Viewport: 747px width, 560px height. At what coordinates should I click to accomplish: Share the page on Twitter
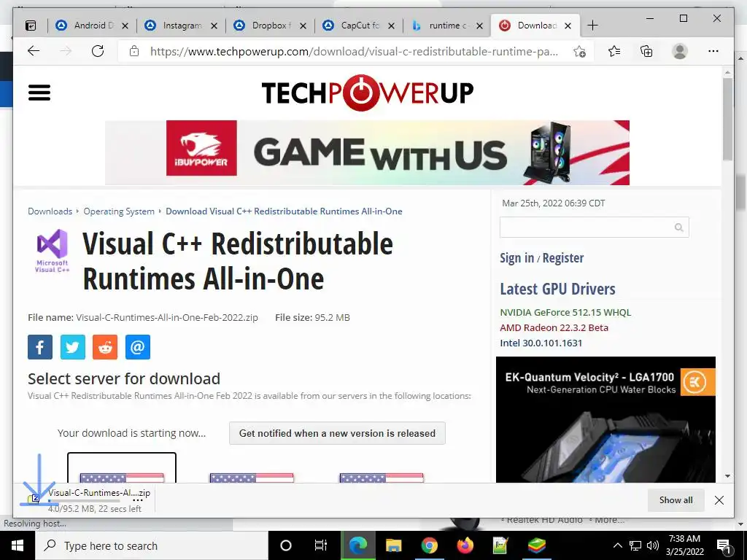[x=72, y=346]
